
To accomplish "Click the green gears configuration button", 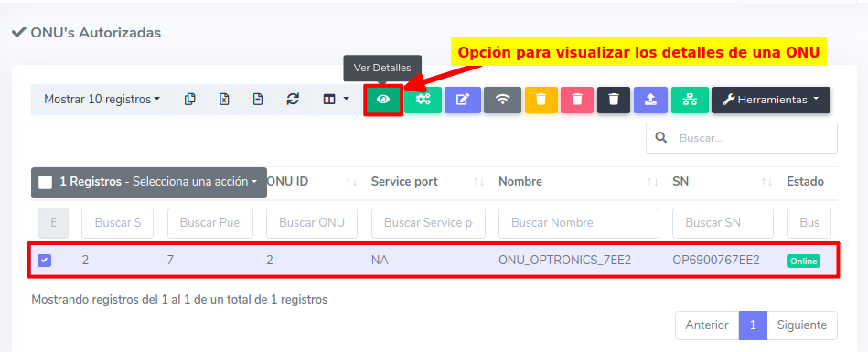I will [x=423, y=100].
